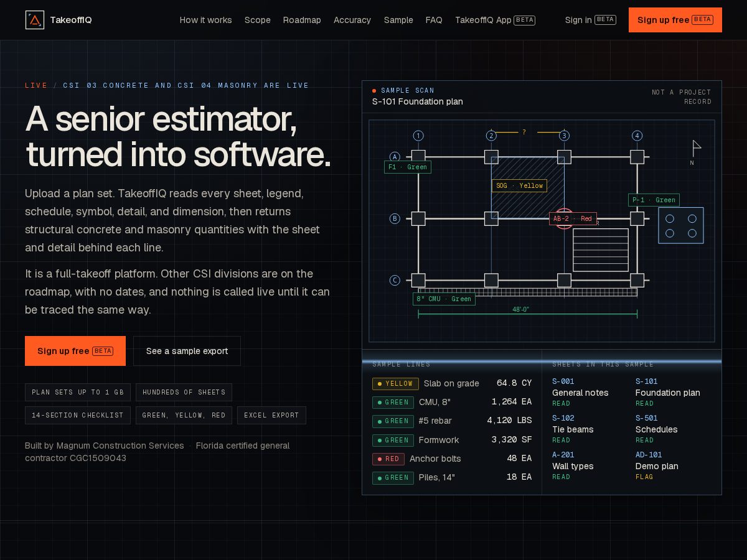Image resolution: width=747 pixels, height=560 pixels.
Task: Click the RED badge for Anchor bolts
Action: click(388, 459)
